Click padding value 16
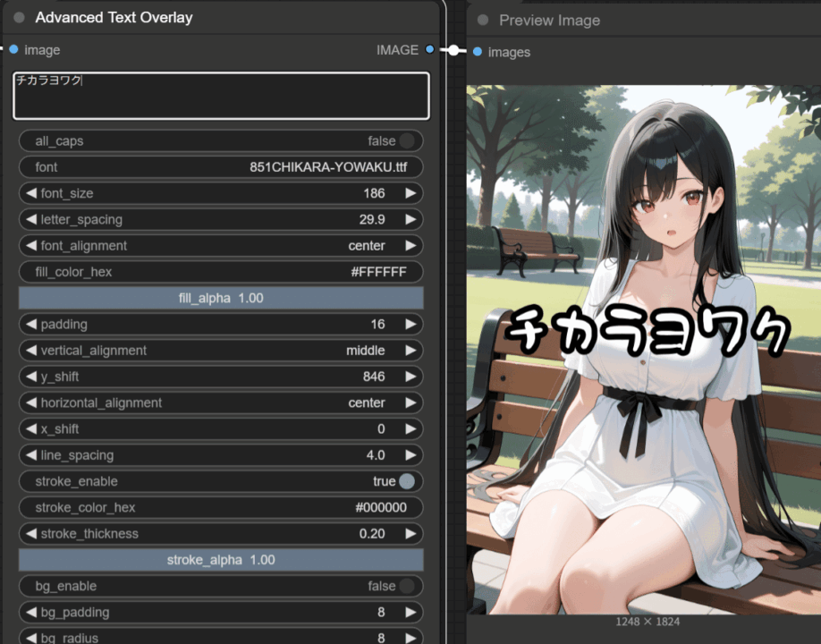The image size is (821, 644). (x=377, y=324)
